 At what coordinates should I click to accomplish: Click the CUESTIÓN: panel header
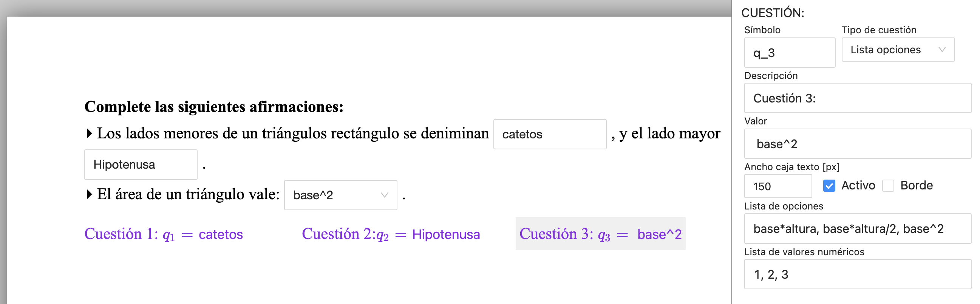point(772,13)
